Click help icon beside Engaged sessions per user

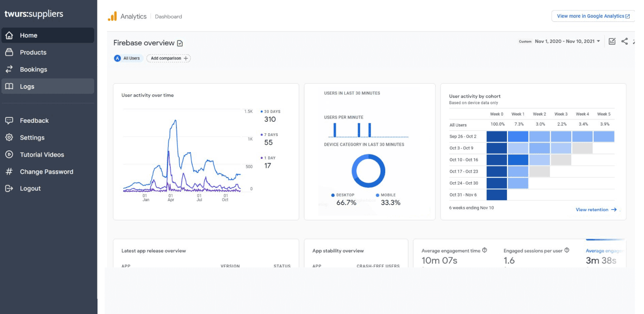click(x=566, y=250)
